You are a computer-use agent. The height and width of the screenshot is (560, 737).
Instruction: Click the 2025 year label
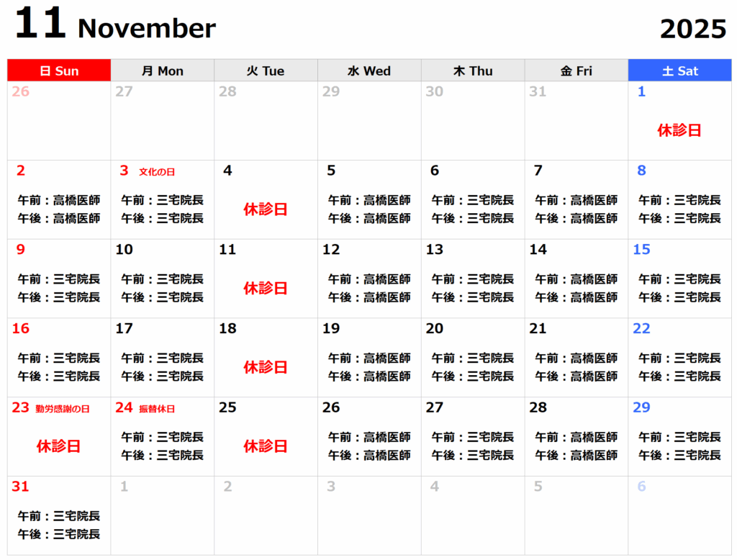(x=693, y=30)
